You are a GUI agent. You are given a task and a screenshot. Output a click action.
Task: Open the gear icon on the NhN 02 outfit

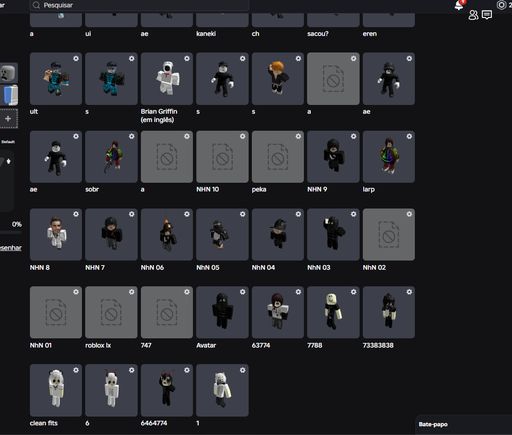(x=409, y=214)
